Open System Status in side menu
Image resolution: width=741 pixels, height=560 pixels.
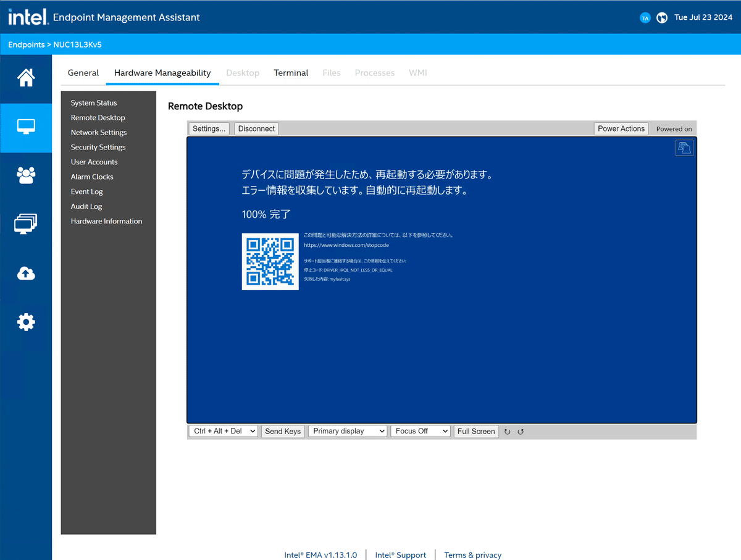94,103
